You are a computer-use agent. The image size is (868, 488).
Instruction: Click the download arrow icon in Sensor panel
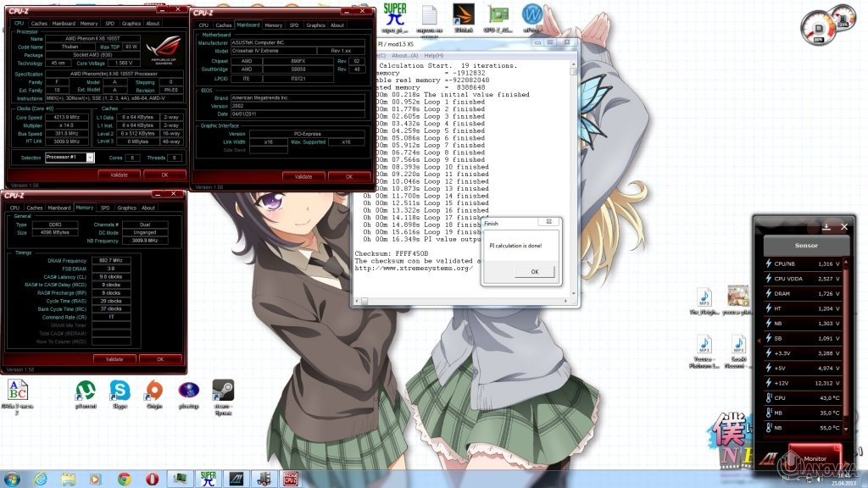(826, 226)
